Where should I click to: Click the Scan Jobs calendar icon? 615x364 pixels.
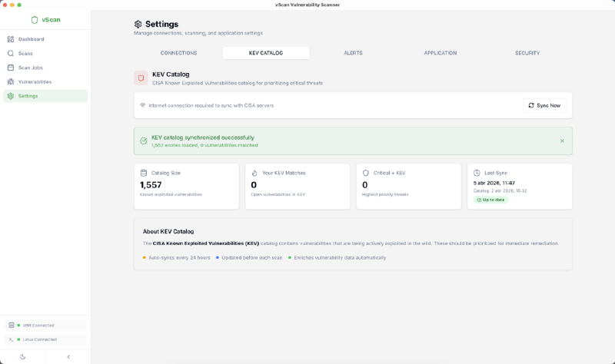tap(11, 68)
